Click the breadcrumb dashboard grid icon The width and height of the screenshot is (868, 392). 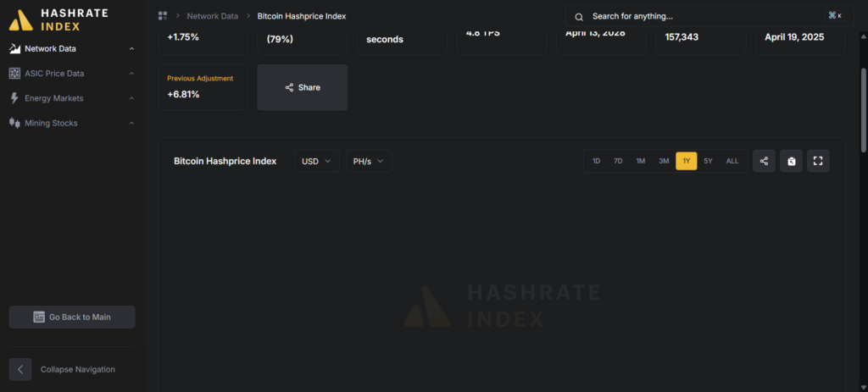pos(163,16)
